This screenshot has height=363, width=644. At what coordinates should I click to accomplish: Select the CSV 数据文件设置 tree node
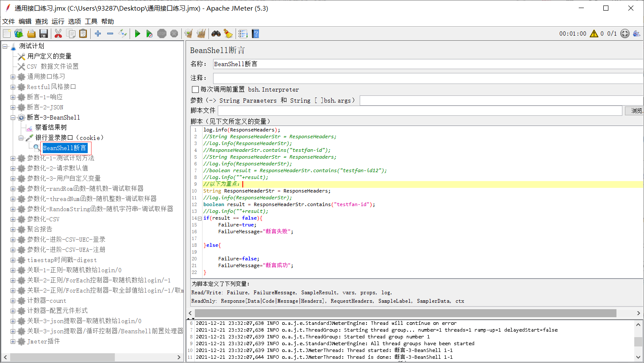53,67
